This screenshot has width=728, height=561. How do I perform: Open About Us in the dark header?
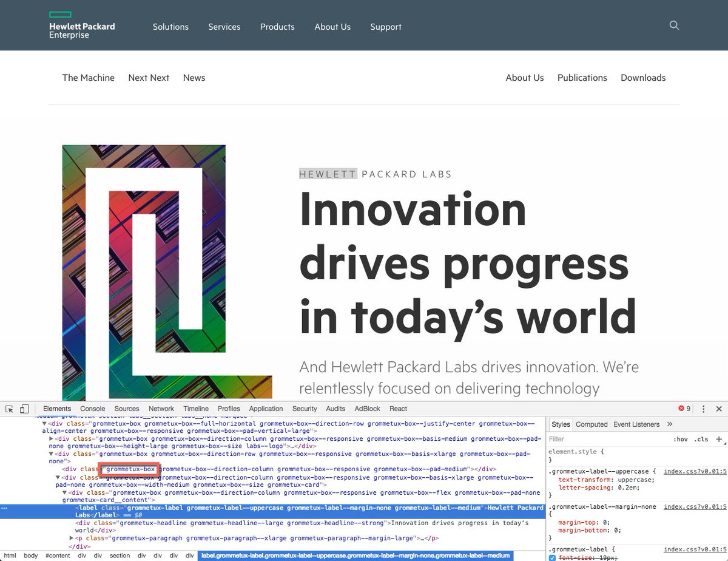click(332, 27)
